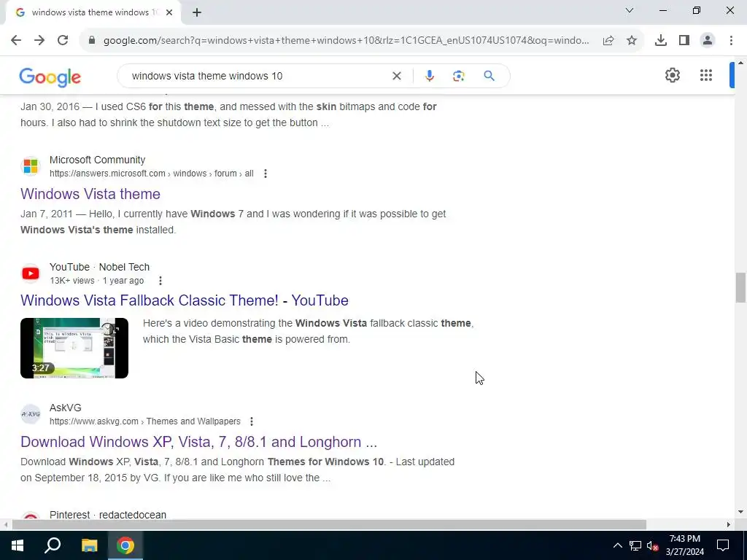Open muted volume tray icon
This screenshot has width=747, height=560.
point(652,546)
